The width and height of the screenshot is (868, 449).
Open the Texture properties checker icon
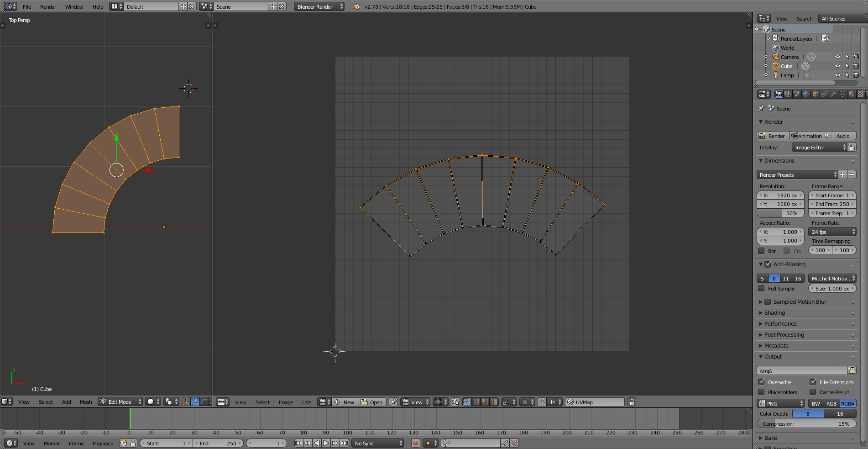point(861,94)
